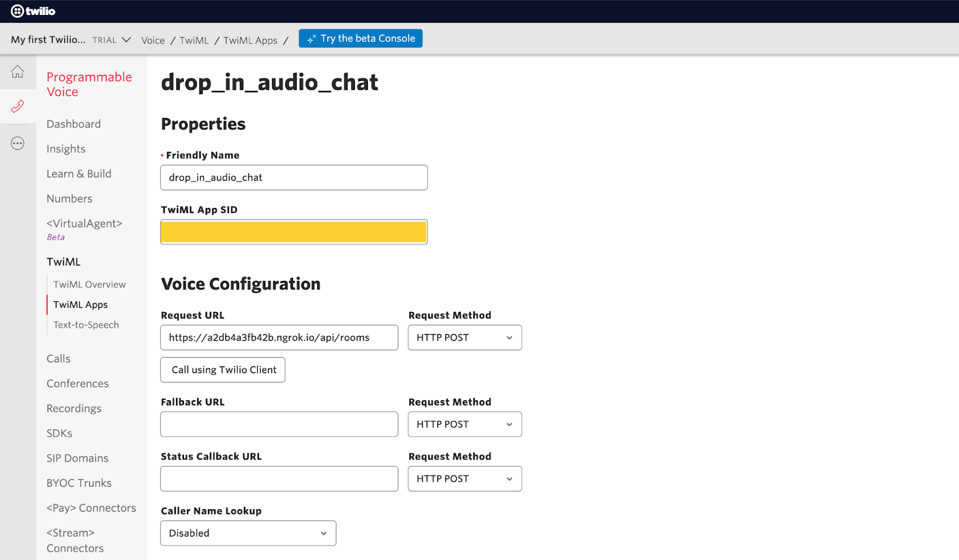Open Numbers in sidebar

[70, 199]
